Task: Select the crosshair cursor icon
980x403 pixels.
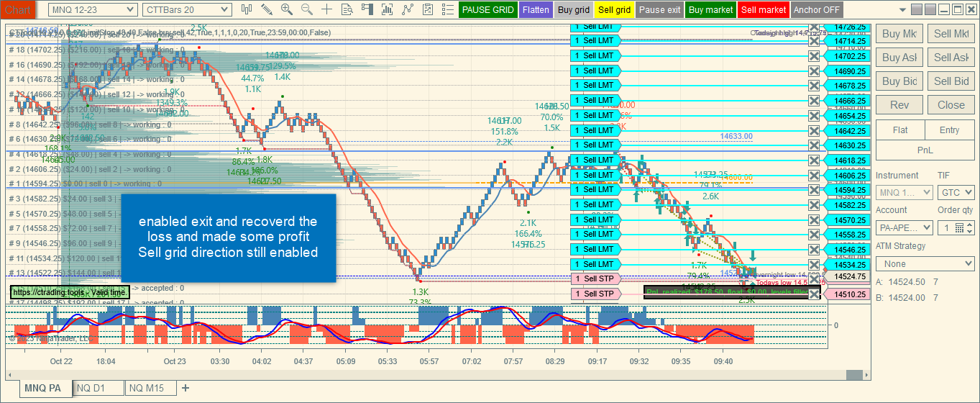Action: (327, 9)
